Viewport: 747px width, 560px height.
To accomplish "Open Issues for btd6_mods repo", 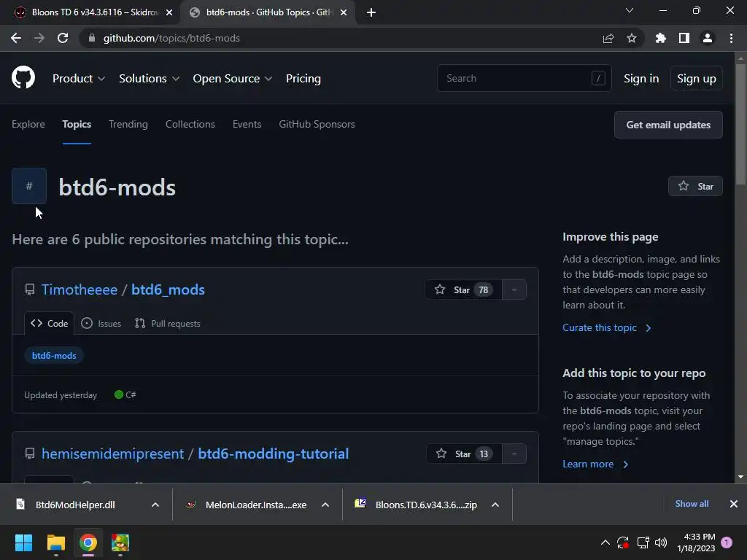I will point(101,323).
